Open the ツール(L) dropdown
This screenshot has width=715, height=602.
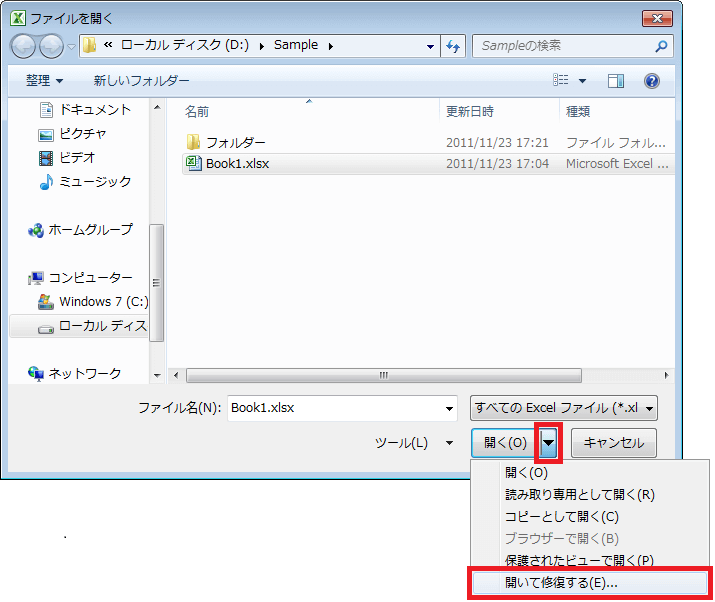point(414,443)
